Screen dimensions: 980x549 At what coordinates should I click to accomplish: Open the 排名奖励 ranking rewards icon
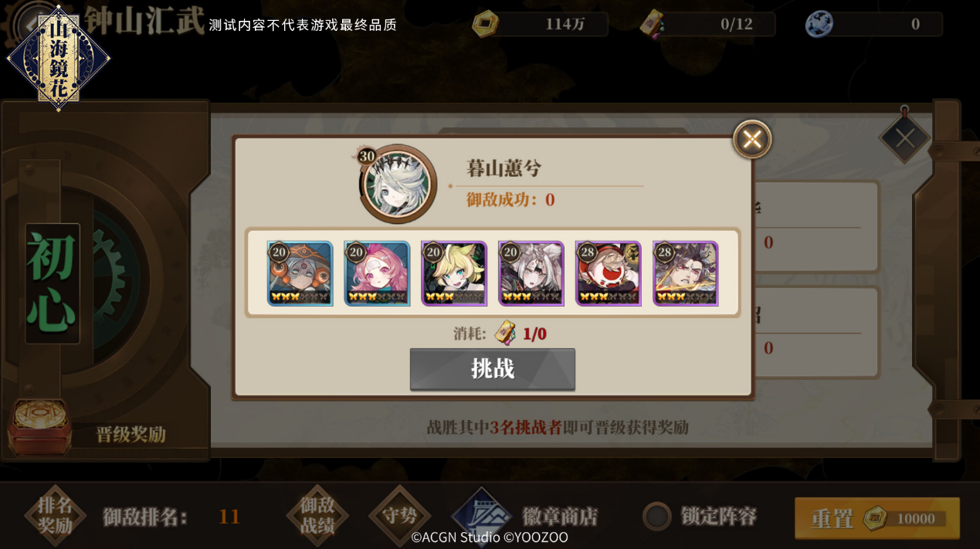(x=55, y=516)
